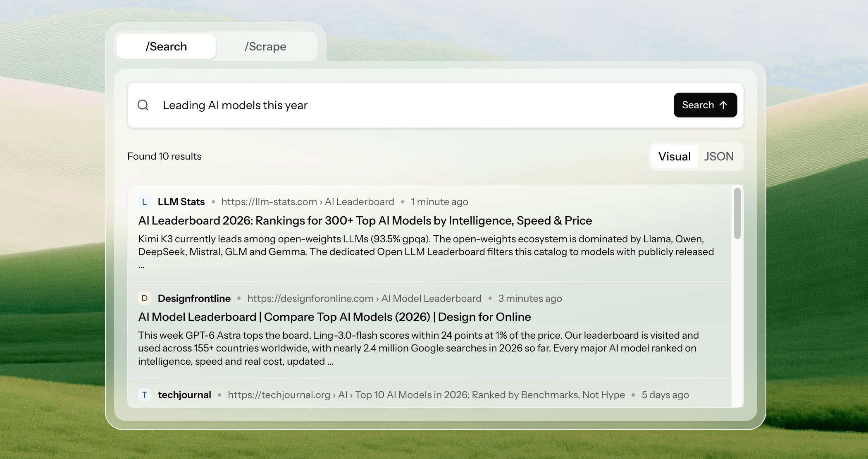The width and height of the screenshot is (868, 459).
Task: Select the Visual view toggle
Action: click(674, 156)
